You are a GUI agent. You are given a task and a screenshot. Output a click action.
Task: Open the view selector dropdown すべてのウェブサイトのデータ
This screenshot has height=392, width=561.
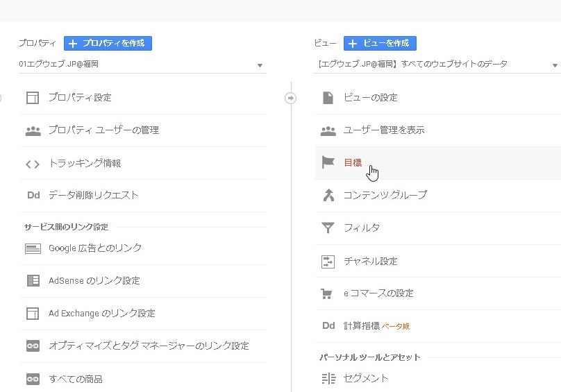tap(436, 65)
